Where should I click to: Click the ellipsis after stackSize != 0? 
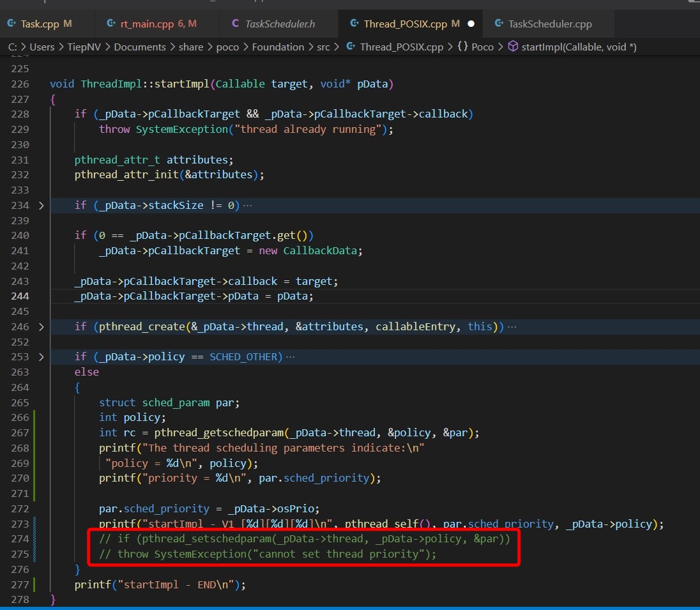[x=248, y=206]
